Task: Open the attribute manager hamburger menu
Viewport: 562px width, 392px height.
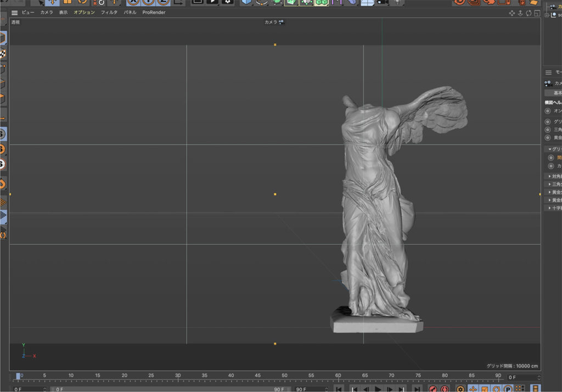Action: 548,72
